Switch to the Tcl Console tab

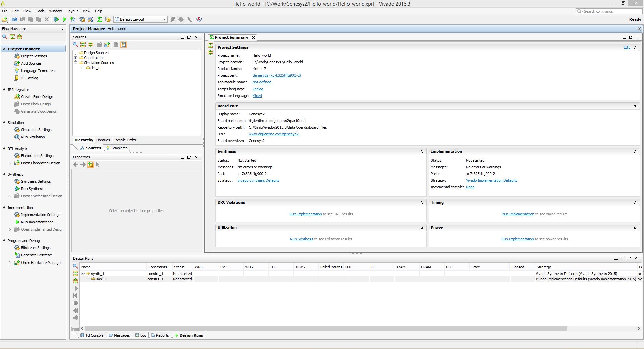[92, 335]
